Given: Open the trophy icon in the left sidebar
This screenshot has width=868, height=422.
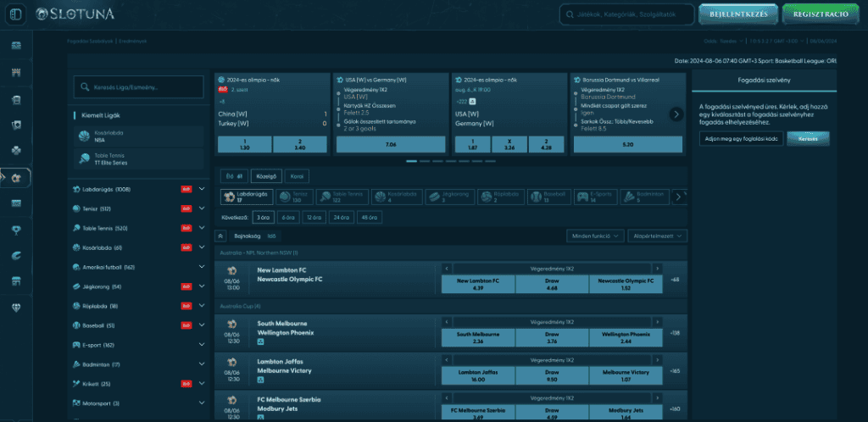Looking at the screenshot, I should point(16,230).
